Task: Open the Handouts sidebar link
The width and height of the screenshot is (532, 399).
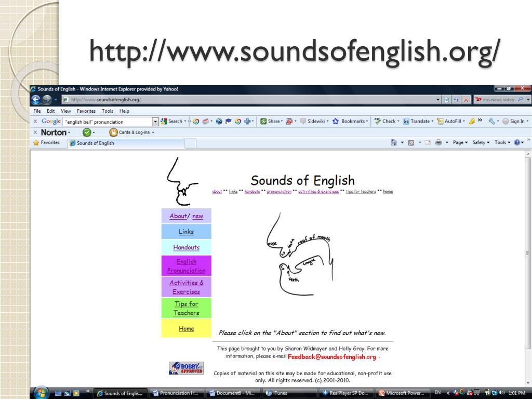Action: [x=187, y=247]
